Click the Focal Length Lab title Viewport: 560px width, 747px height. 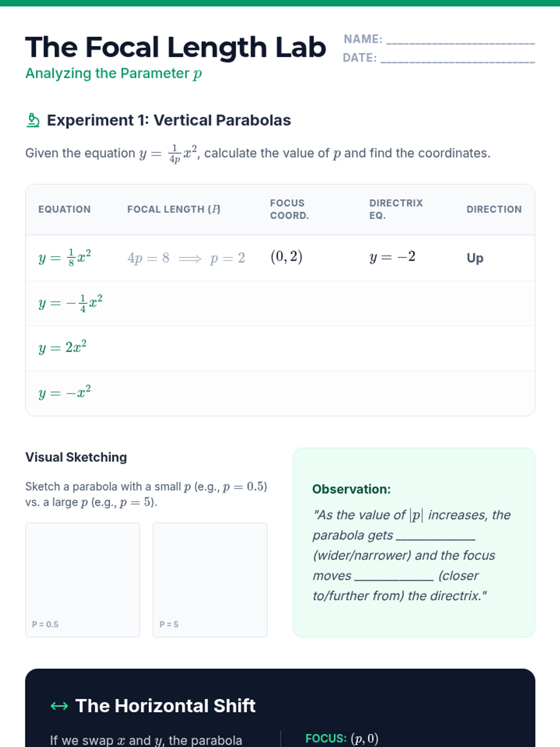[175, 48]
